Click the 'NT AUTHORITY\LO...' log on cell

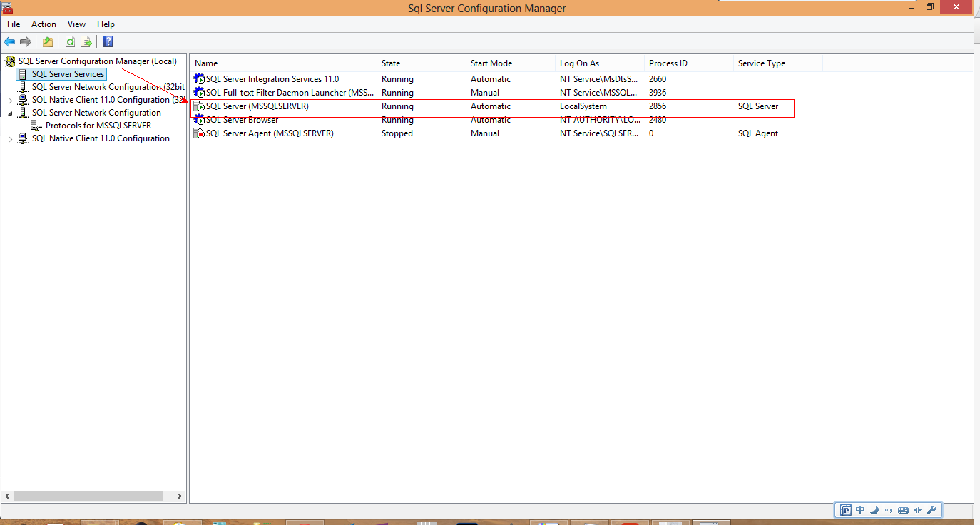(x=600, y=120)
